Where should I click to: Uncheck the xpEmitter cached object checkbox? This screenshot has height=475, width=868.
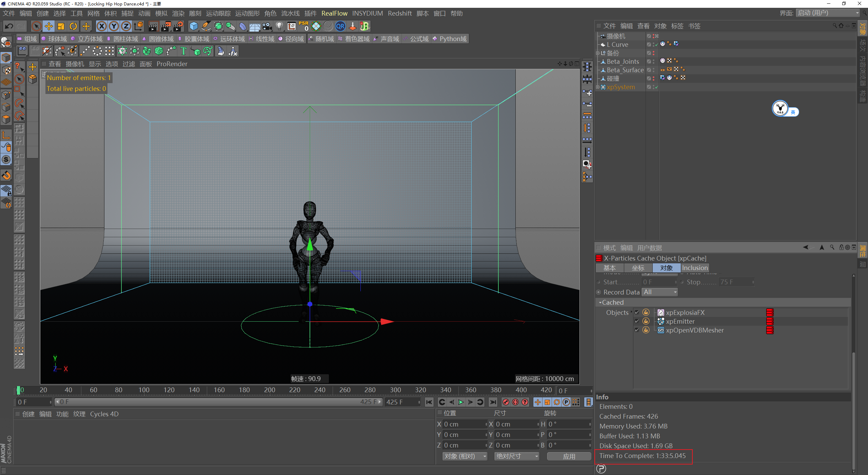(x=637, y=321)
